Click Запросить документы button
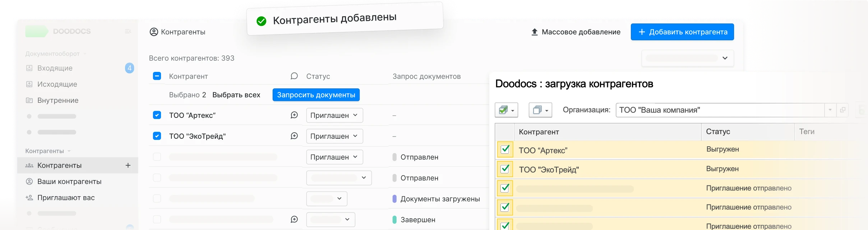Screen dimensions: 868x230 pos(316,95)
